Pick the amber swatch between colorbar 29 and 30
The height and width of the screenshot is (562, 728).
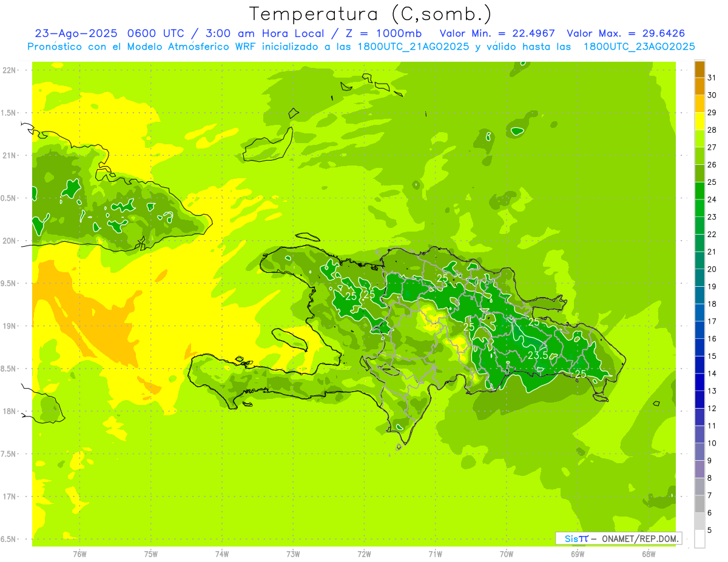pyautogui.click(x=699, y=104)
